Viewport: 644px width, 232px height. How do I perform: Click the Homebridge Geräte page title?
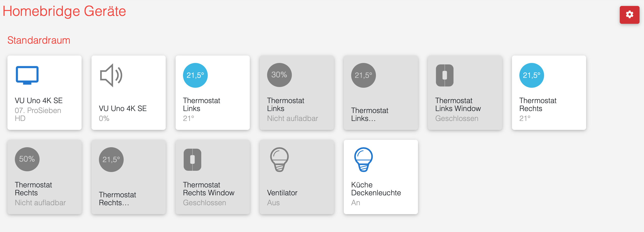click(64, 11)
